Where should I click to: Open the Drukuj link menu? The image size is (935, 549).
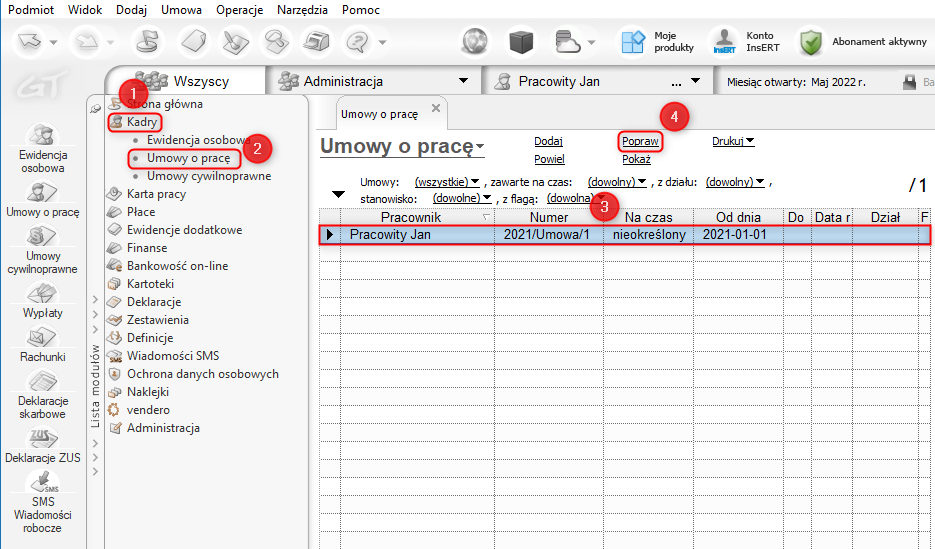pyautogui.click(x=733, y=141)
